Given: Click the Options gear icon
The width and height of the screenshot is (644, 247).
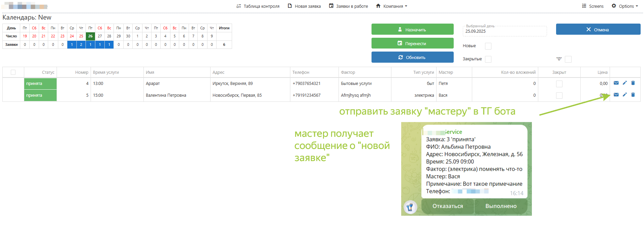Looking at the screenshot, I should [614, 6].
